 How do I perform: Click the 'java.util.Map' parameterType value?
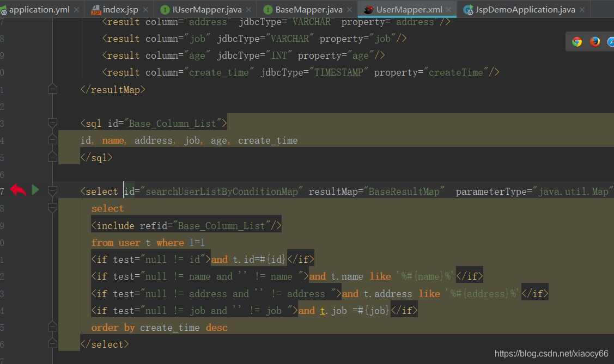pos(574,191)
